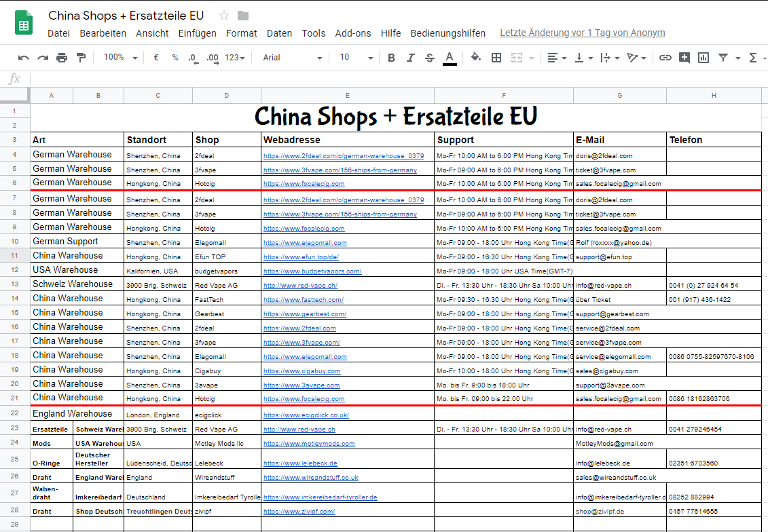Viewport: 768px width, 532px height.
Task: Open the Add-ons menu
Action: (353, 33)
